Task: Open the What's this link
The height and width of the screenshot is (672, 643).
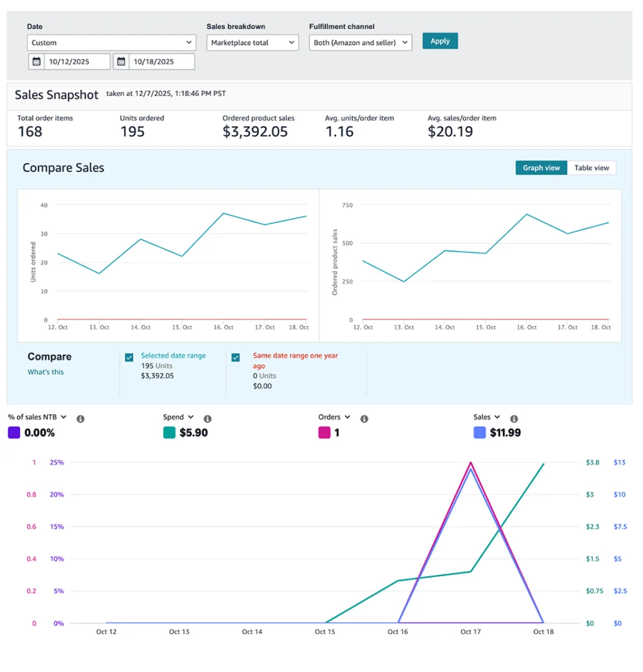Action: point(45,372)
